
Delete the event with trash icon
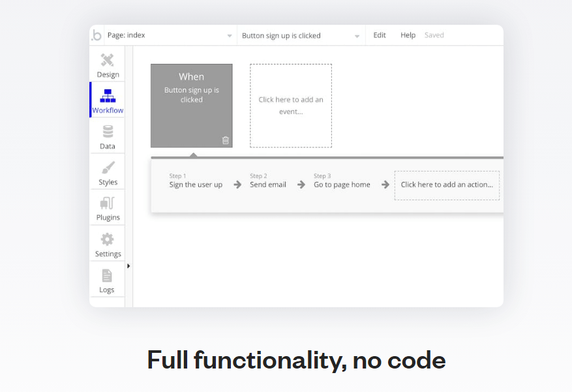(x=226, y=140)
